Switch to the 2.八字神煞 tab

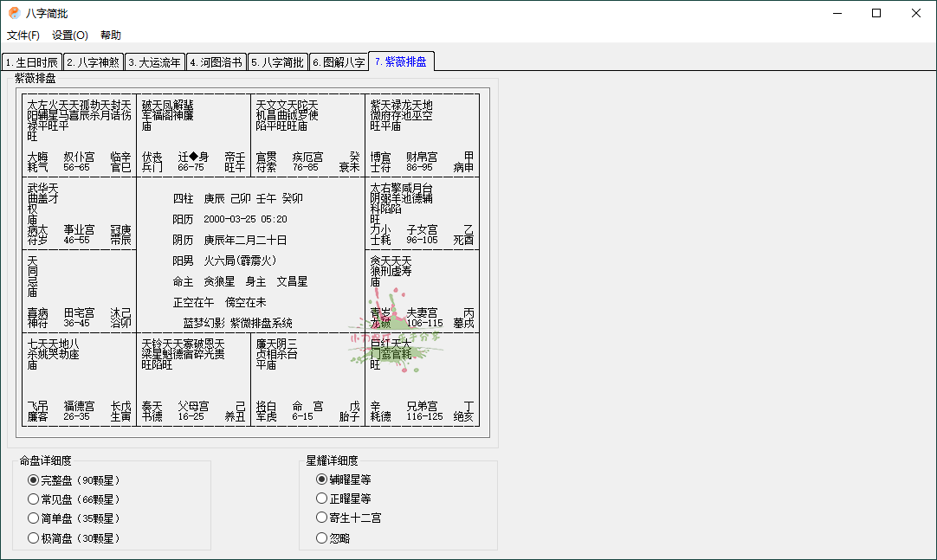click(x=93, y=61)
